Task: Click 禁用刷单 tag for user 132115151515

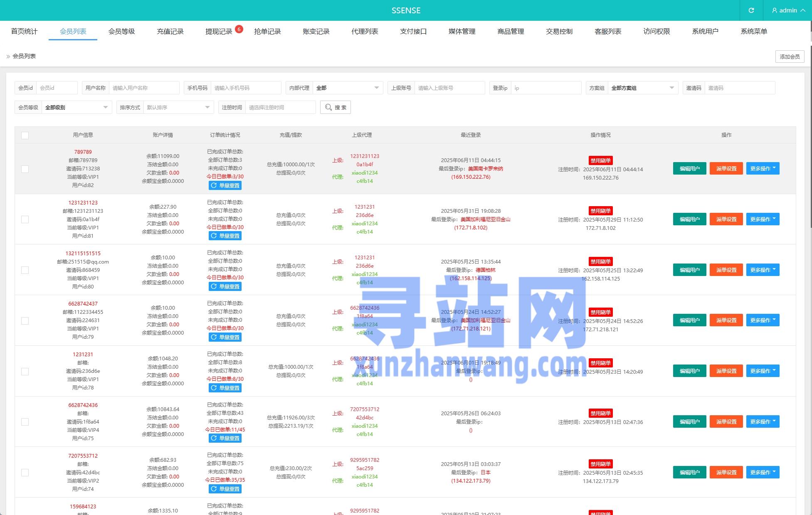Action: pos(600,261)
